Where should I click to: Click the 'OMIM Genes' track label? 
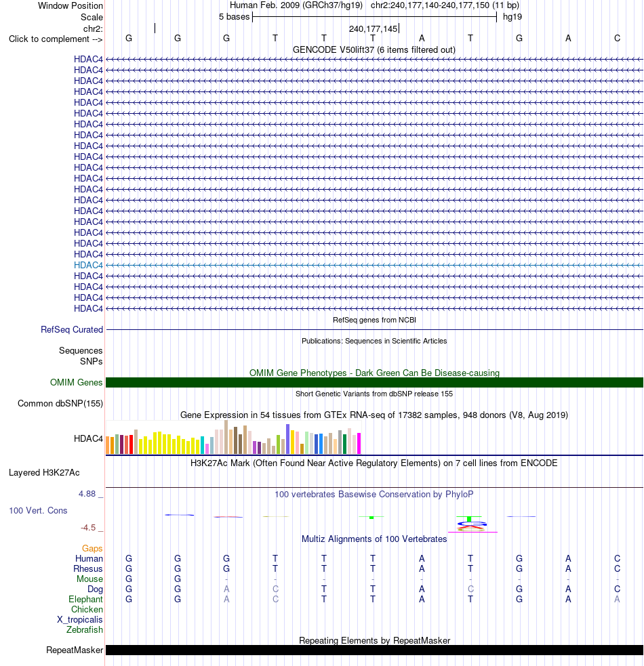(77, 383)
